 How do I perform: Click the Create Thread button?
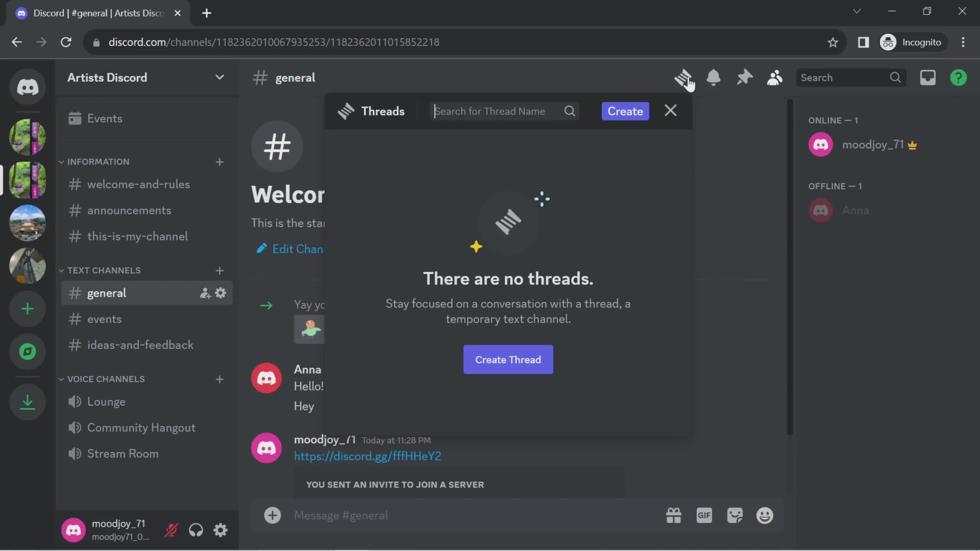(508, 359)
